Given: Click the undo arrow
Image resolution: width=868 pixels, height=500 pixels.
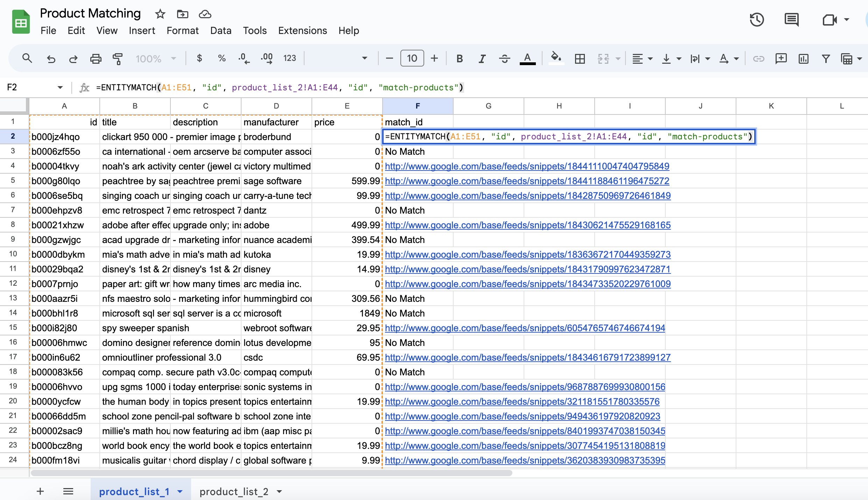Looking at the screenshot, I should pyautogui.click(x=51, y=58).
